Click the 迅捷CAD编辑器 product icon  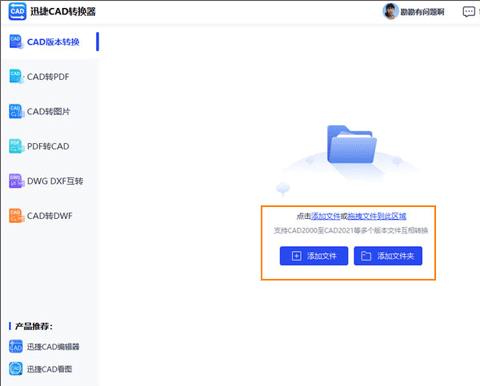click(x=16, y=347)
